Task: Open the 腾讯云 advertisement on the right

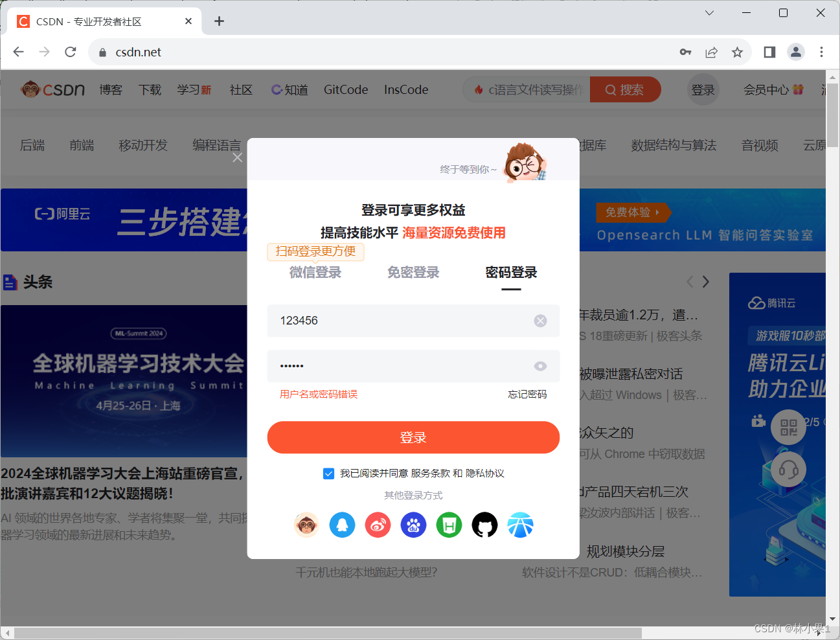Action: pos(777,434)
